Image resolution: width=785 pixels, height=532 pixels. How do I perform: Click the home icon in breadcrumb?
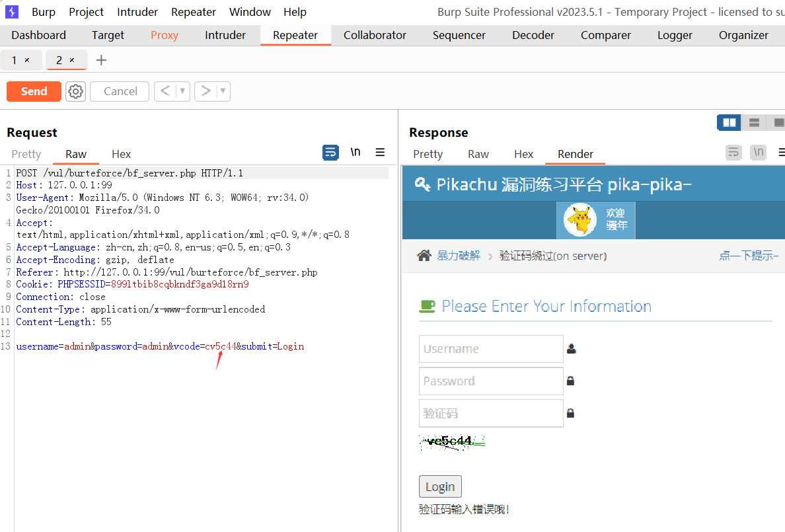tap(424, 256)
